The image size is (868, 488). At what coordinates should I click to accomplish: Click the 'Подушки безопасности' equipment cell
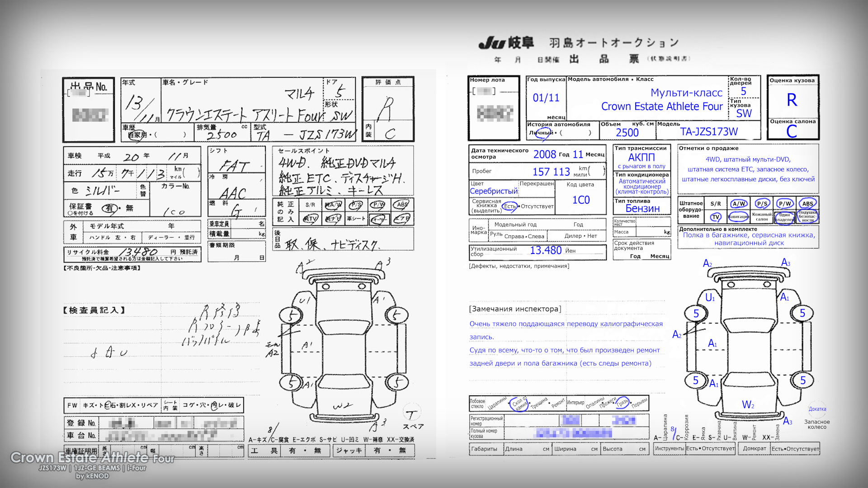point(808,216)
